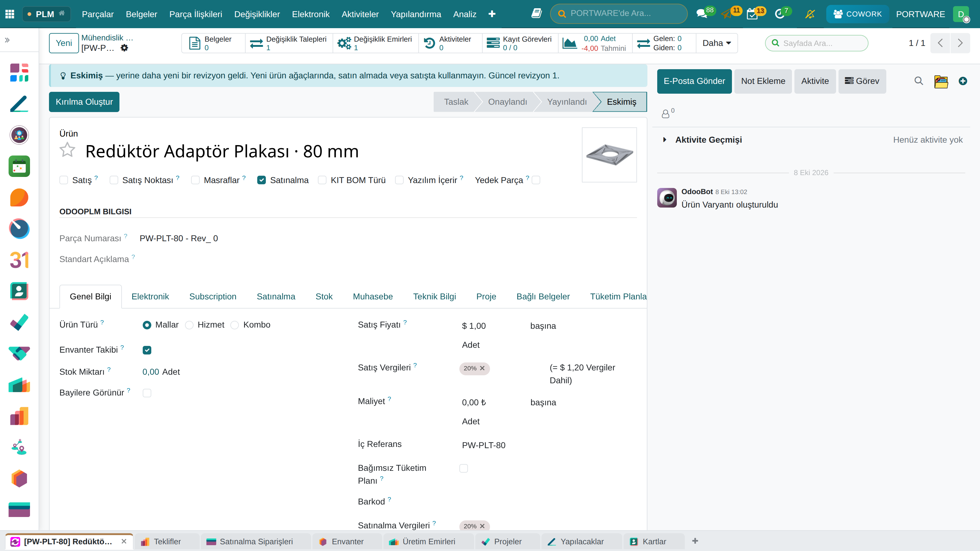980x551 pixels.
Task: Expand the left sidebar double chevron
Action: click(x=7, y=40)
